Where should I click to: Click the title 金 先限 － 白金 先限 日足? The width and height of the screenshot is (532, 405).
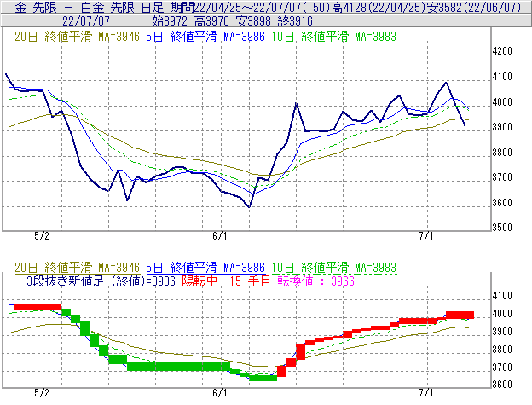90,8
